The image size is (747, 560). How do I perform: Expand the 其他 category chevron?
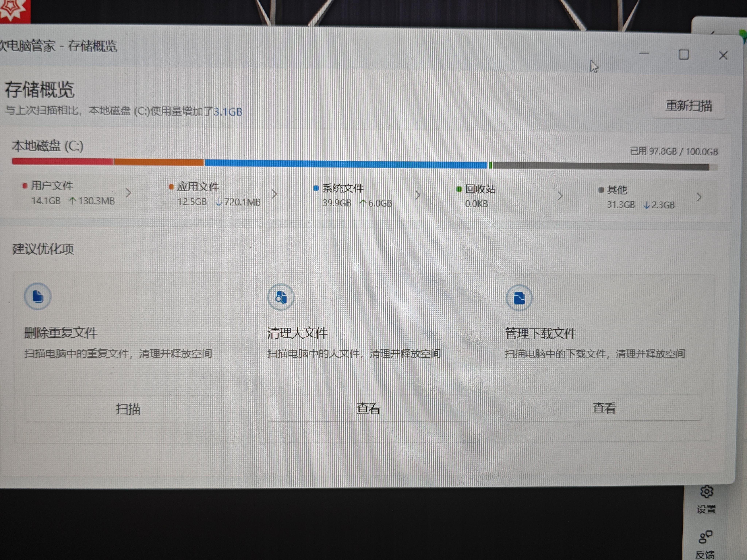click(x=699, y=197)
